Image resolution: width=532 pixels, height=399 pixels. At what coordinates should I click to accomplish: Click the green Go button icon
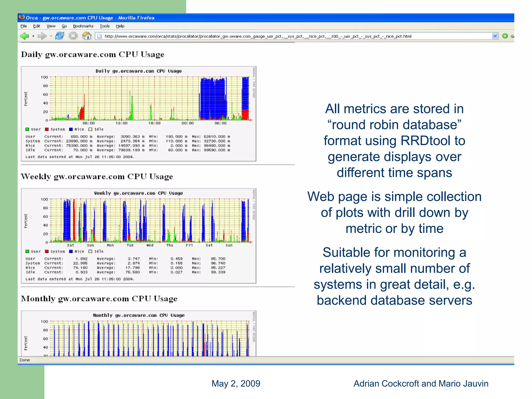505,36
